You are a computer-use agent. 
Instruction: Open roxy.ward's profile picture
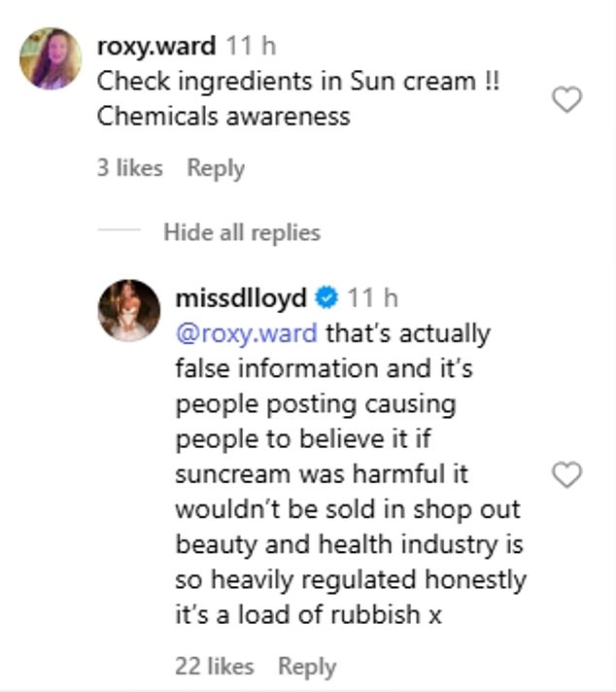[51, 58]
